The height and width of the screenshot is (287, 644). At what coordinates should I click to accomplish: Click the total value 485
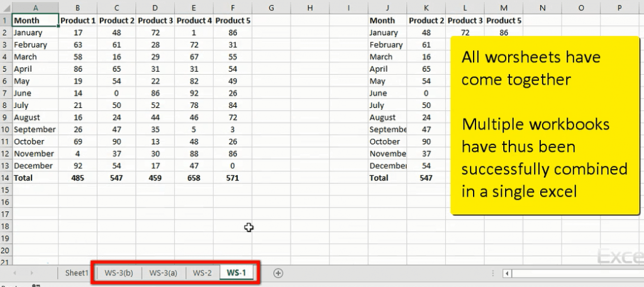[77, 178]
